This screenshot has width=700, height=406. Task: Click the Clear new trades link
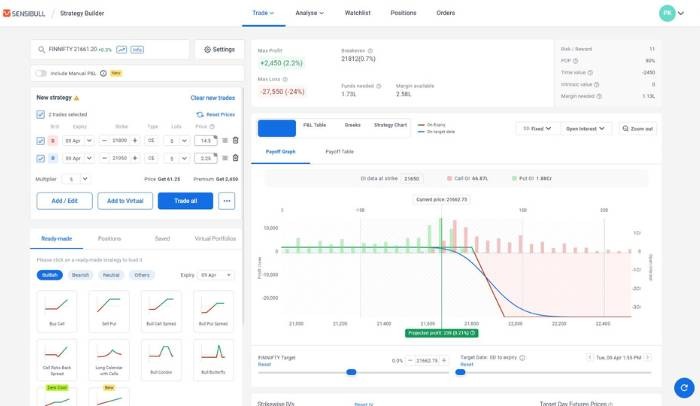tap(213, 98)
